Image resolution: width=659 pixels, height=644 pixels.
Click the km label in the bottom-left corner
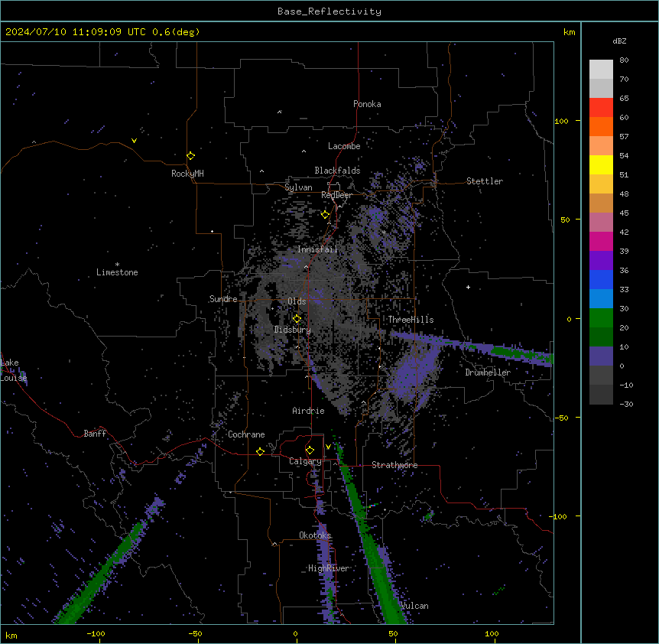click(x=11, y=636)
